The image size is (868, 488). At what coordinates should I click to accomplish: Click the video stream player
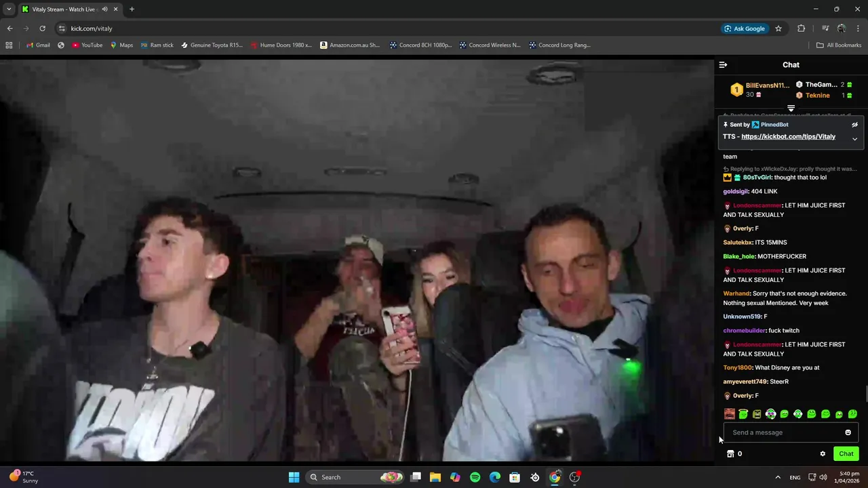click(x=357, y=260)
